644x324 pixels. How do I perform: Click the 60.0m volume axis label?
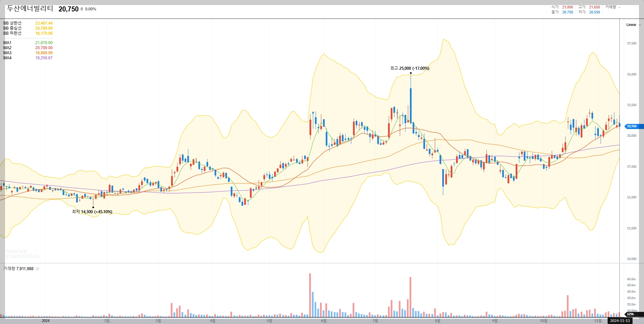[631, 279]
